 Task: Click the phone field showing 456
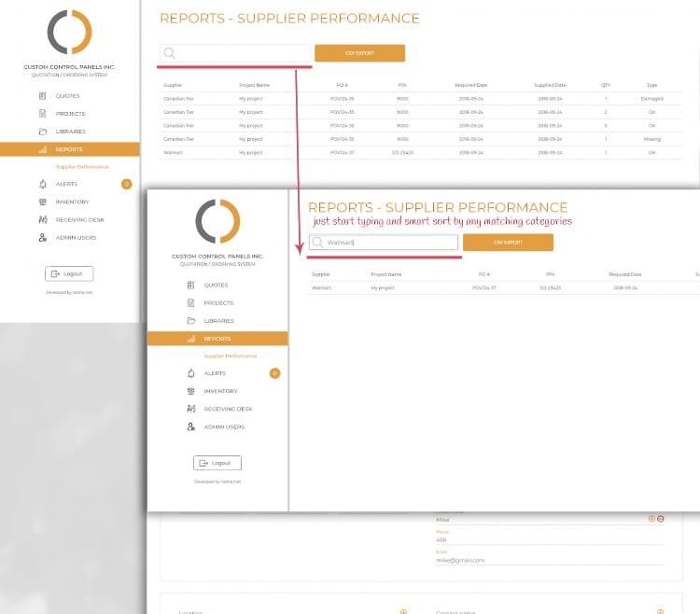(550, 540)
